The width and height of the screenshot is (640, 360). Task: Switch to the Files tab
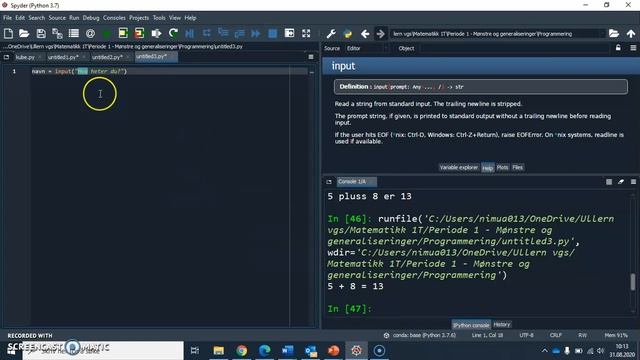click(x=518, y=167)
